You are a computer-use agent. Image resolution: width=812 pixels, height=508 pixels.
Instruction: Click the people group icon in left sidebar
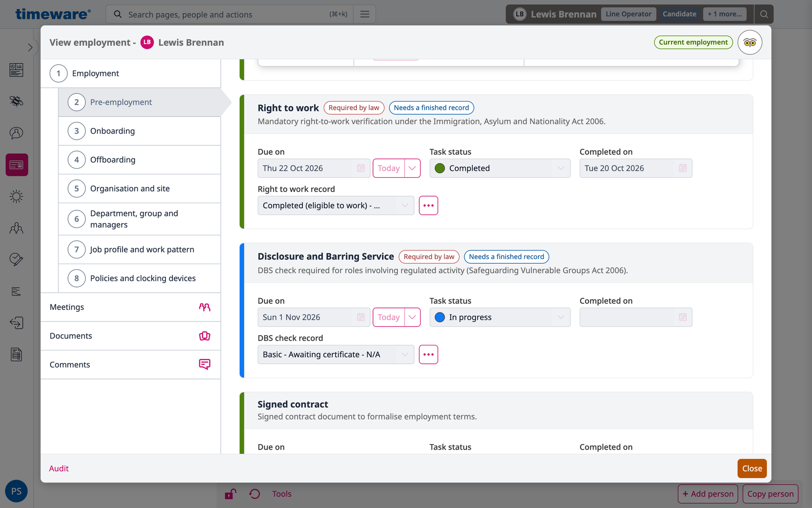pyautogui.click(x=16, y=228)
